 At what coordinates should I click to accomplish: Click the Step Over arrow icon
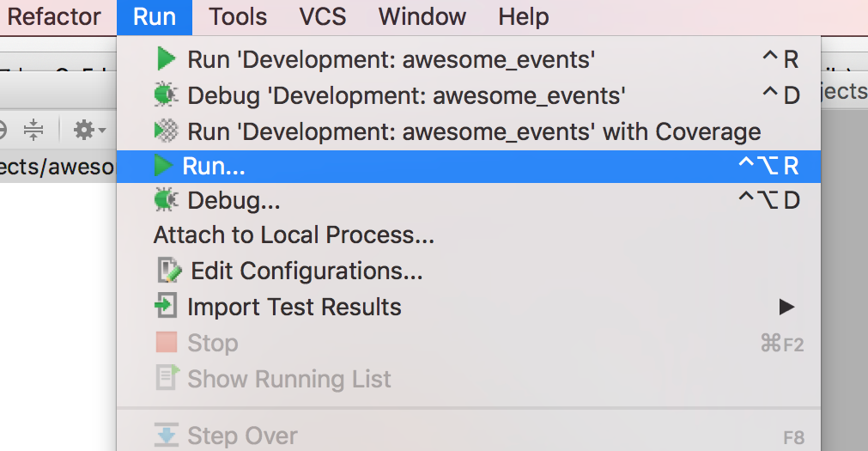pos(167,436)
